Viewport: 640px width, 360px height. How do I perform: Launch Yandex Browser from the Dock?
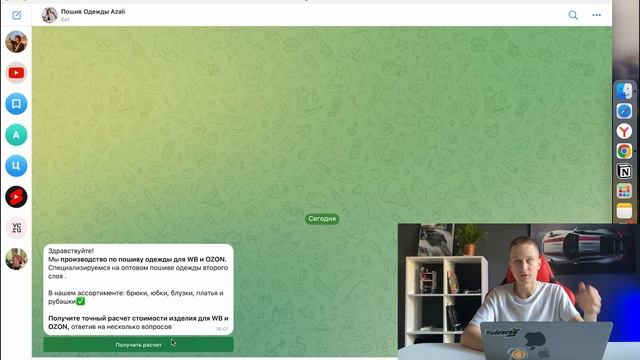click(x=624, y=131)
